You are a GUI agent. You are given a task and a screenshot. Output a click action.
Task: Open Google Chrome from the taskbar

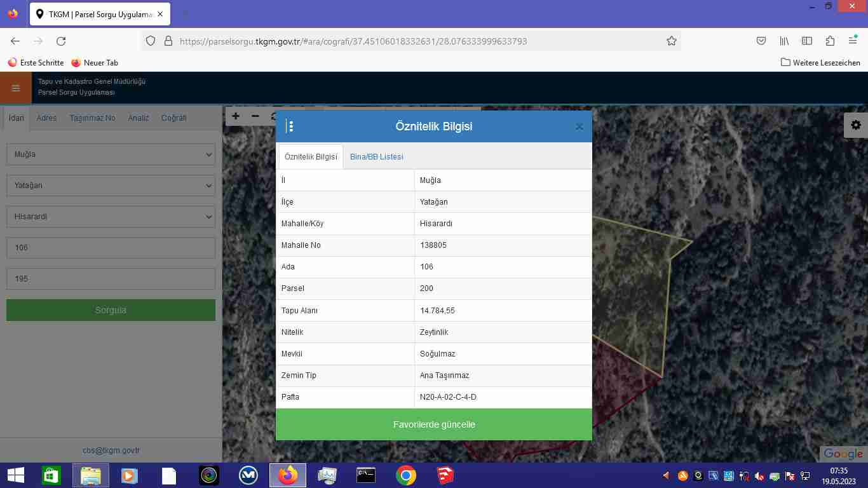[x=406, y=475]
